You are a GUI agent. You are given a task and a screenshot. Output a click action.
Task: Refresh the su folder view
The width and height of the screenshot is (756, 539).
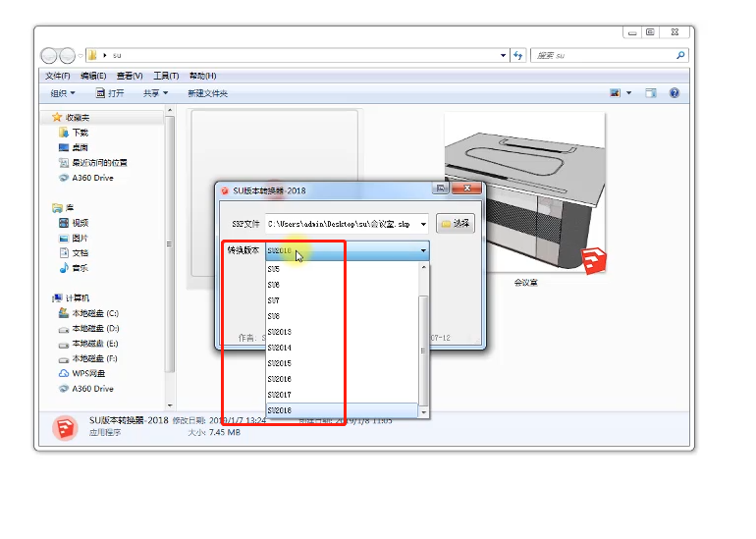click(x=518, y=55)
